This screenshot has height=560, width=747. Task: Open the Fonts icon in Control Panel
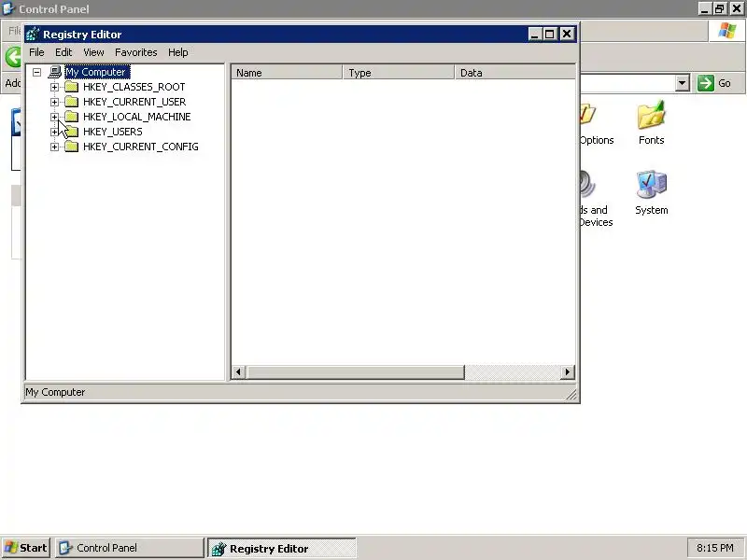[x=651, y=123]
